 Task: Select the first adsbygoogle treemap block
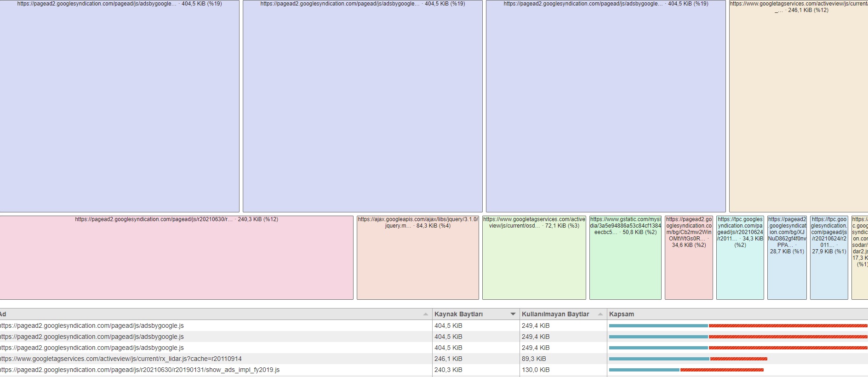tap(120, 106)
